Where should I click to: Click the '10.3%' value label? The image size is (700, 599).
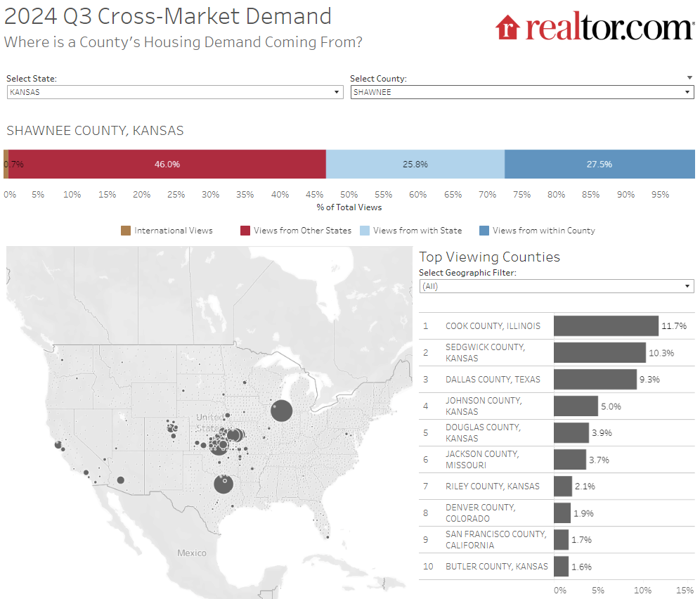(661, 353)
